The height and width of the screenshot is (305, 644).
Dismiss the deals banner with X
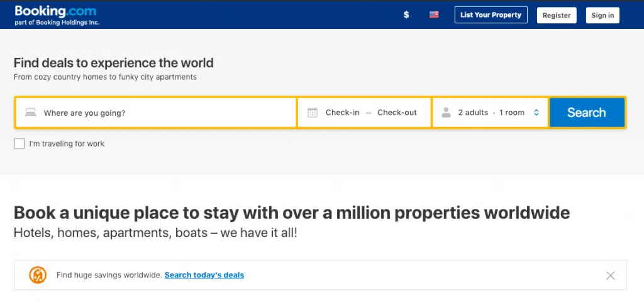click(x=610, y=275)
